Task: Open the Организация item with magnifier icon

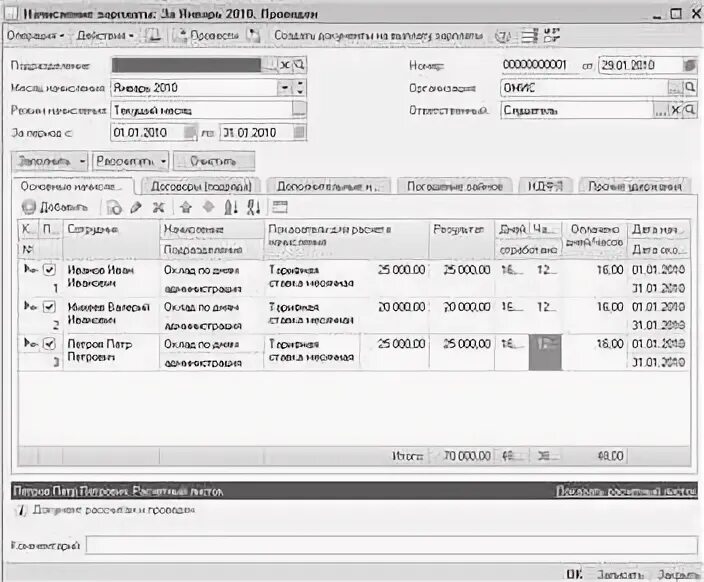Action: coord(690,88)
